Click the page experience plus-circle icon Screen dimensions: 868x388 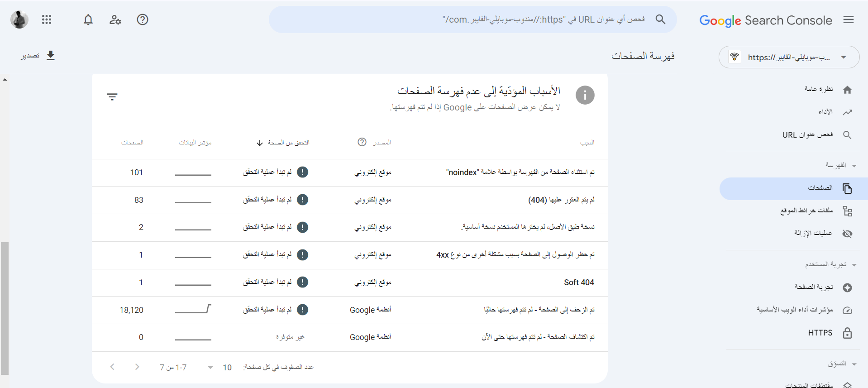(x=848, y=287)
